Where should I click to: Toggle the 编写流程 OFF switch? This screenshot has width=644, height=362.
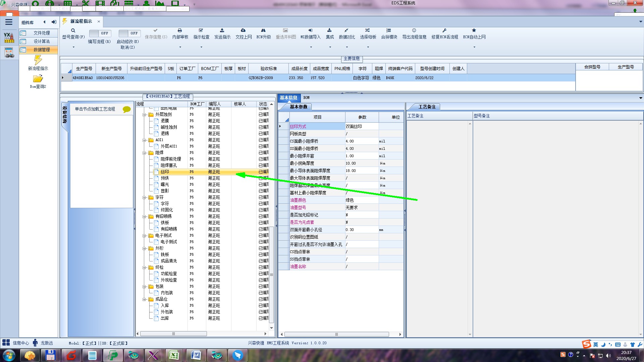100,33
